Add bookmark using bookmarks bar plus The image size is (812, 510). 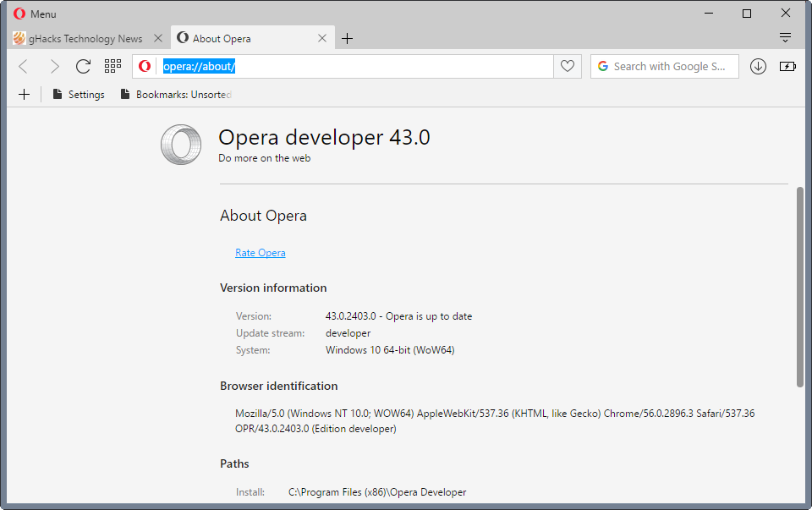[24, 95]
